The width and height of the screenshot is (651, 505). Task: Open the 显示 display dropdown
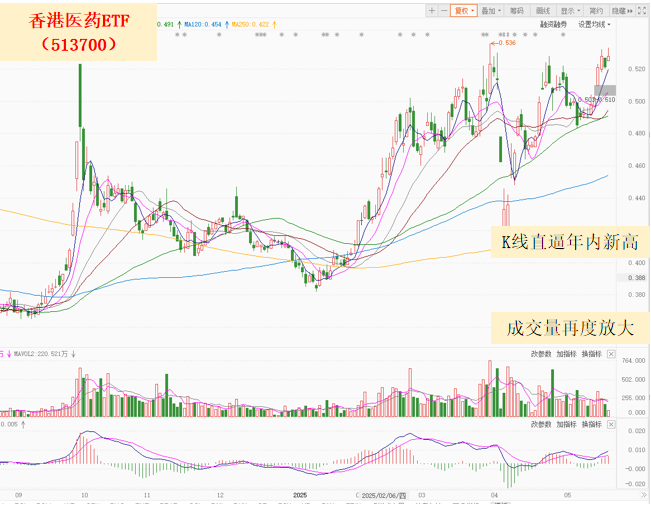point(570,11)
